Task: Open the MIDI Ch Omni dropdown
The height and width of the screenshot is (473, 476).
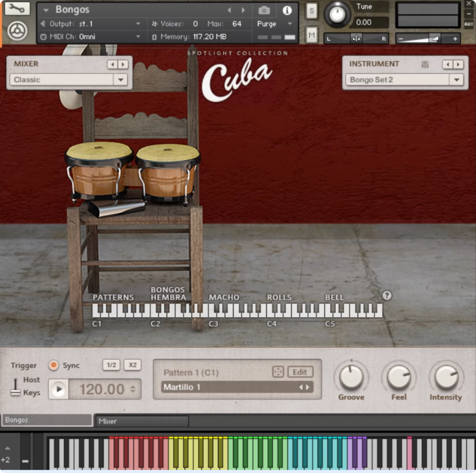Action: coord(90,37)
